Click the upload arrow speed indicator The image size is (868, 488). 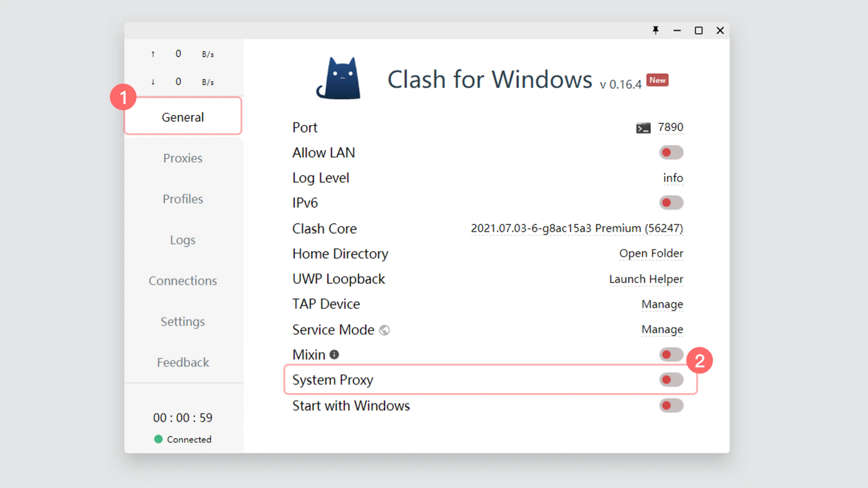153,53
